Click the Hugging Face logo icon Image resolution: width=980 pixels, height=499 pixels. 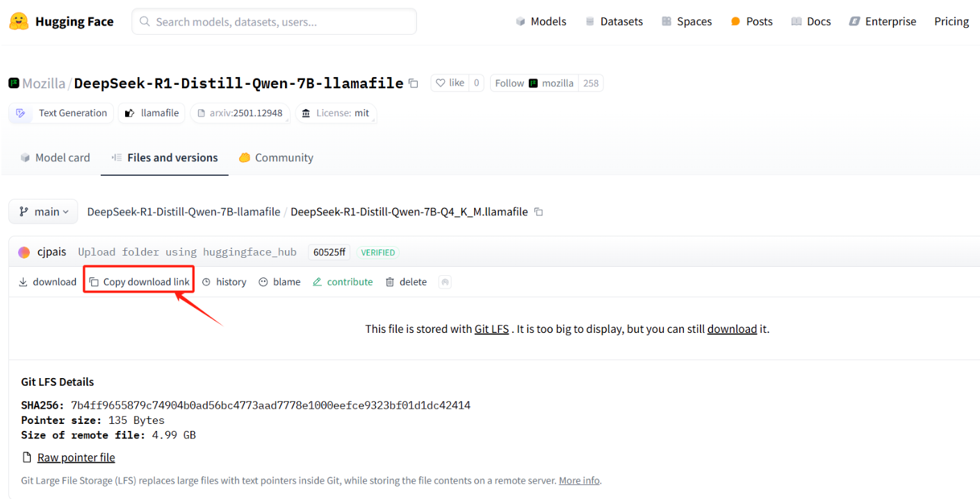(19, 22)
